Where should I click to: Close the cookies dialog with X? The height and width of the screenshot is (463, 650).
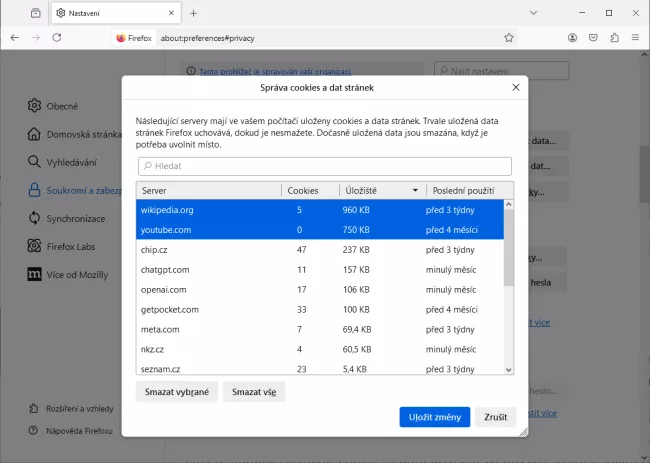coord(516,88)
